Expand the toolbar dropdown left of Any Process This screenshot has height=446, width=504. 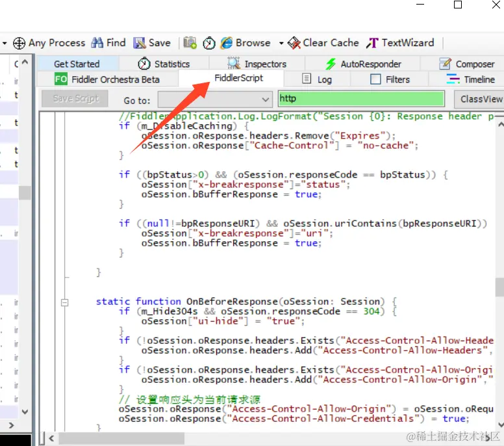[x=5, y=43]
